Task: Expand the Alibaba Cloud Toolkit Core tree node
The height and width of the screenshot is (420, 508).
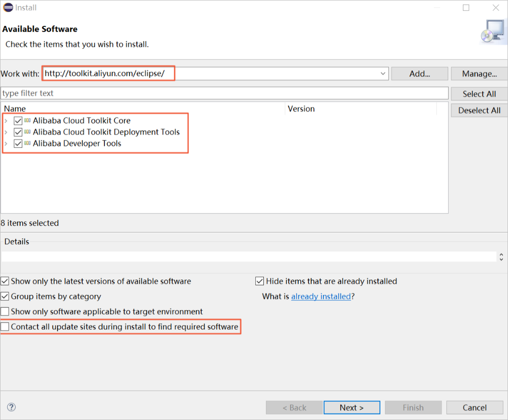Action: tap(6, 121)
